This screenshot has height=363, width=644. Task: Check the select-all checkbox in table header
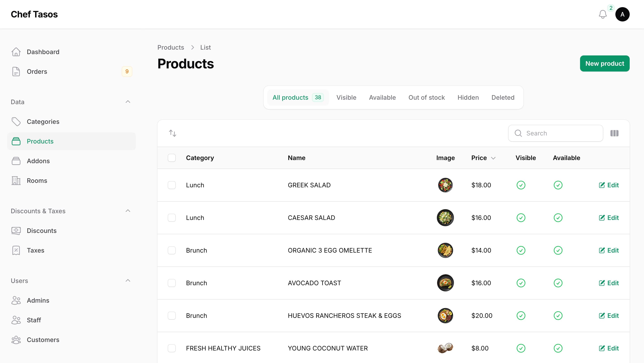point(172,158)
